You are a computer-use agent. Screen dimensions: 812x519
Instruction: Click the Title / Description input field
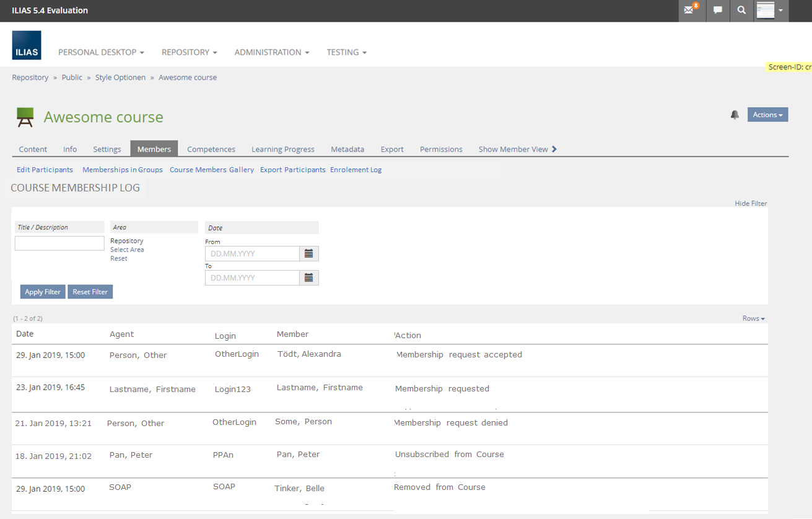click(59, 243)
